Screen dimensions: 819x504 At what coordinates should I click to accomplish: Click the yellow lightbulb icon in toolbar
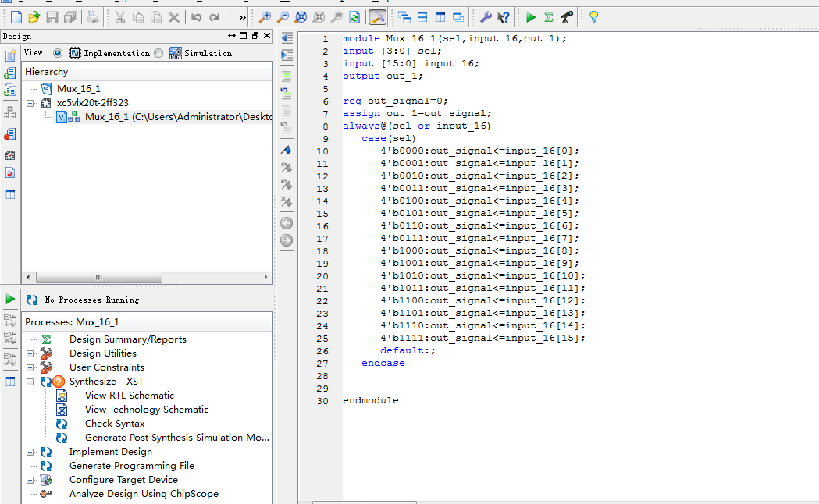coord(593,17)
